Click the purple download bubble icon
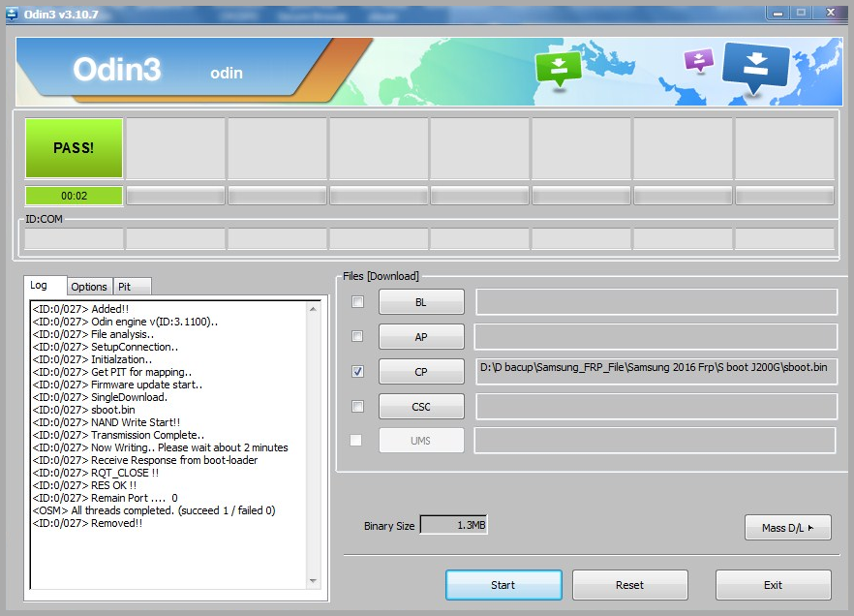The width and height of the screenshot is (854, 616). pyautogui.click(x=699, y=60)
